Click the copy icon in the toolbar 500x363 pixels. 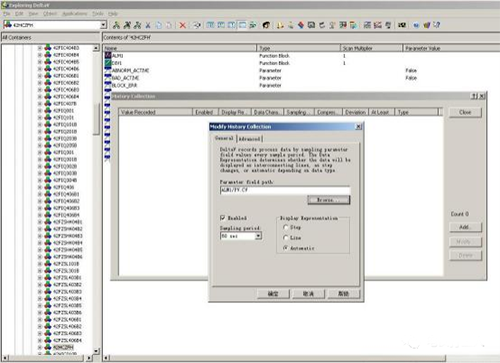[x=159, y=25]
